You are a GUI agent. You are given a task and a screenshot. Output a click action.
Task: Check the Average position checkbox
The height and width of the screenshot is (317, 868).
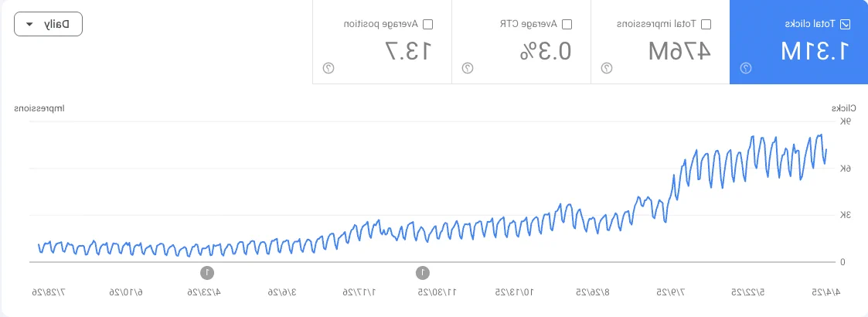427,25
